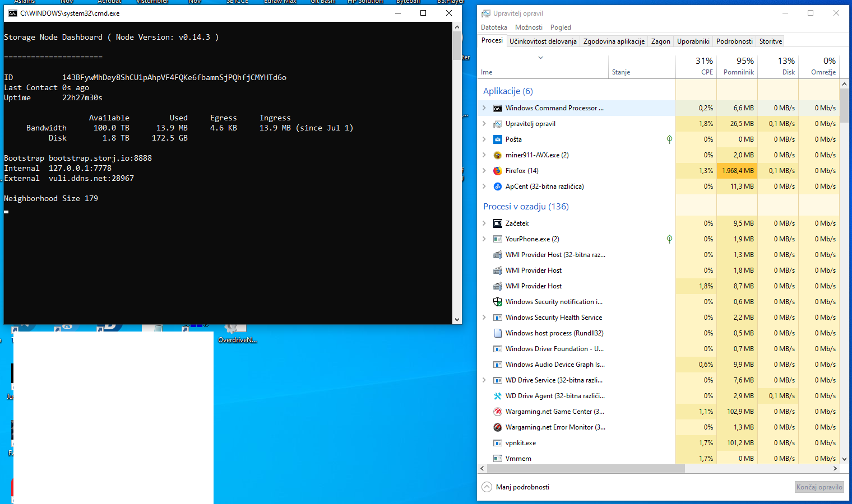Image resolution: width=852 pixels, height=504 pixels.
Task: Click the Task Manager horizontal scrollbar thumb
Action: (x=585, y=469)
